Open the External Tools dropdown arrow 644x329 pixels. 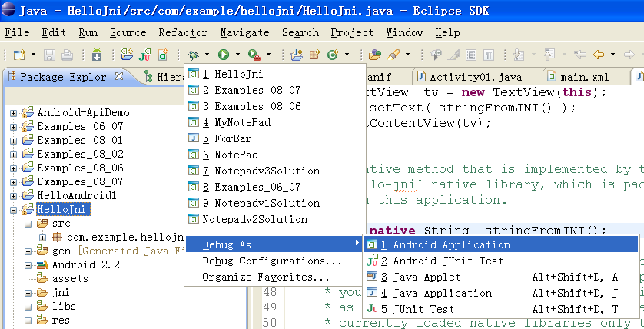pos(269,55)
